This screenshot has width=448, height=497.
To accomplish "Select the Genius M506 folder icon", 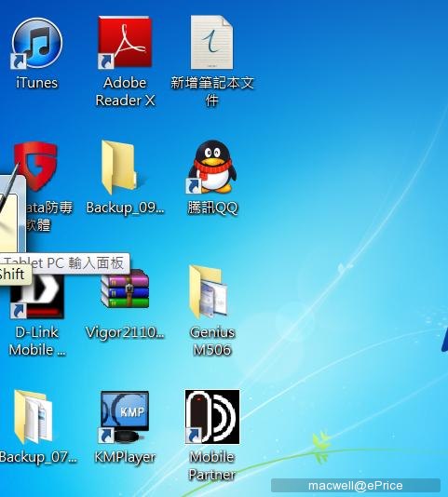I will 209,292.
